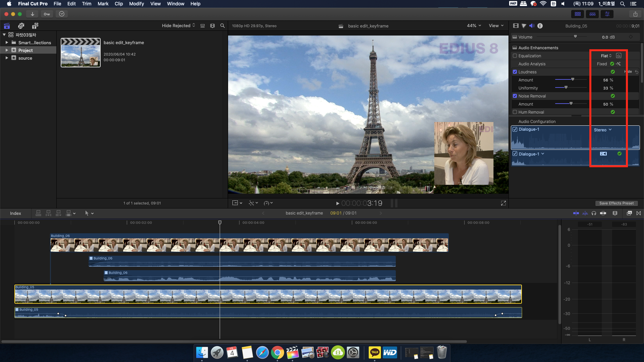Viewport: 644px width, 362px height.
Task: Open the Trim menu
Action: 87,4
